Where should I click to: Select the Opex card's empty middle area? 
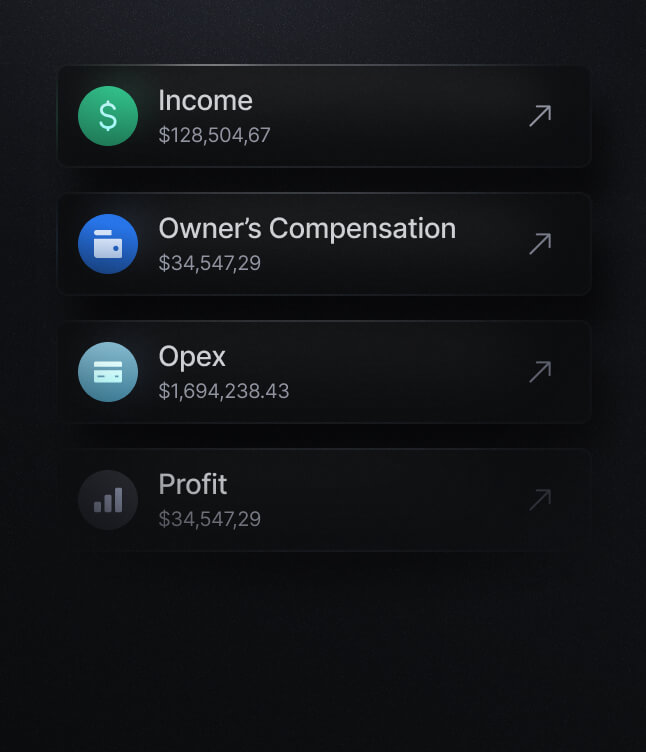(x=400, y=372)
